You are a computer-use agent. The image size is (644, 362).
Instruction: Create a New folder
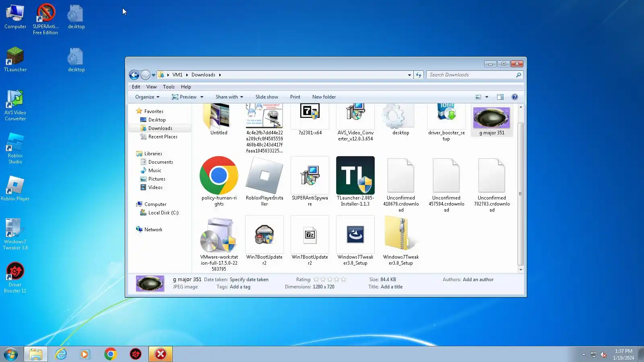pos(324,97)
